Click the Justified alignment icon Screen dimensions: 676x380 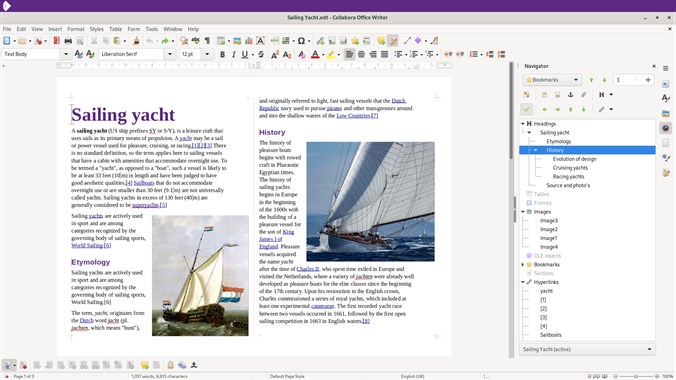point(384,54)
